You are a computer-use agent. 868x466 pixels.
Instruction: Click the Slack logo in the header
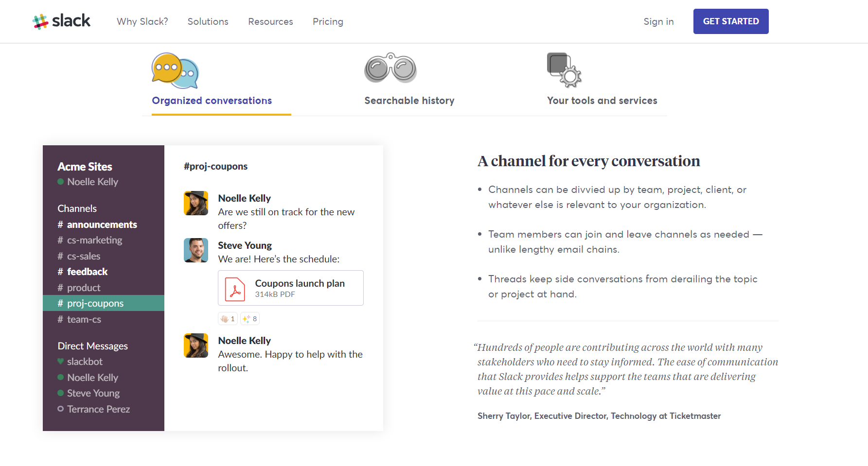(61, 21)
